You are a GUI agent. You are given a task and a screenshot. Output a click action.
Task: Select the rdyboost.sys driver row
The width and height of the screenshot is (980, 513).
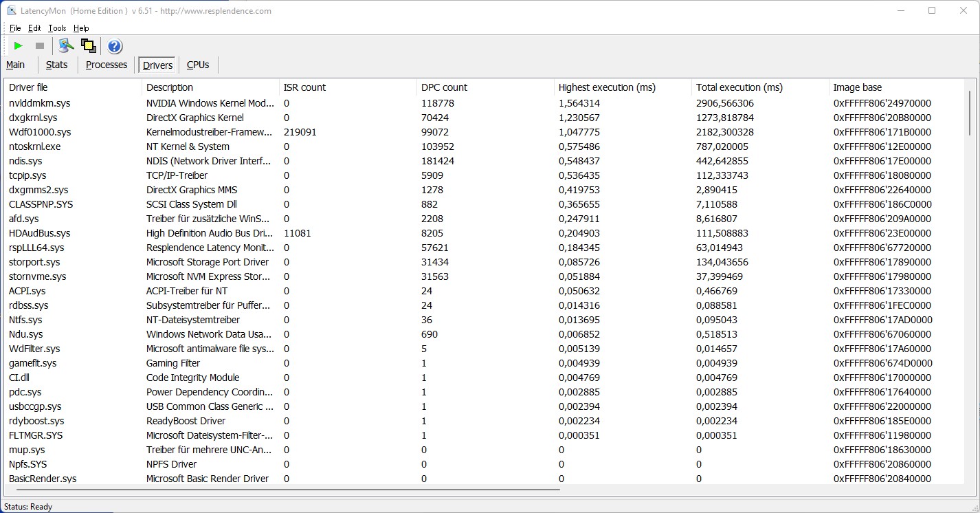click(485, 421)
